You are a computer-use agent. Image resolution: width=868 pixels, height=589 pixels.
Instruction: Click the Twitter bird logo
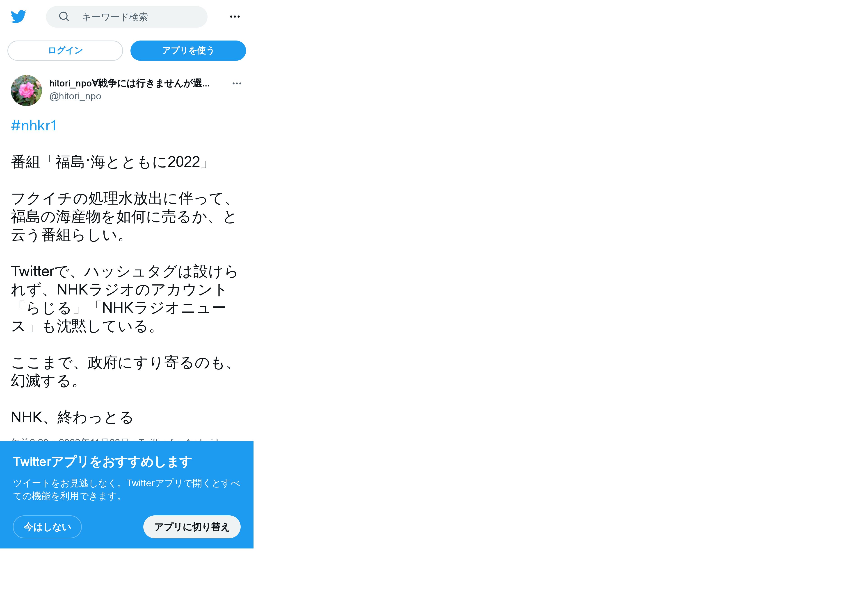[18, 16]
